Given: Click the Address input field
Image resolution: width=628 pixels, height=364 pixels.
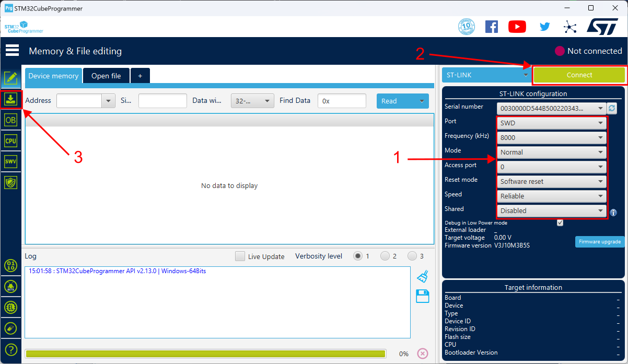Looking at the screenshot, I should coord(79,101).
